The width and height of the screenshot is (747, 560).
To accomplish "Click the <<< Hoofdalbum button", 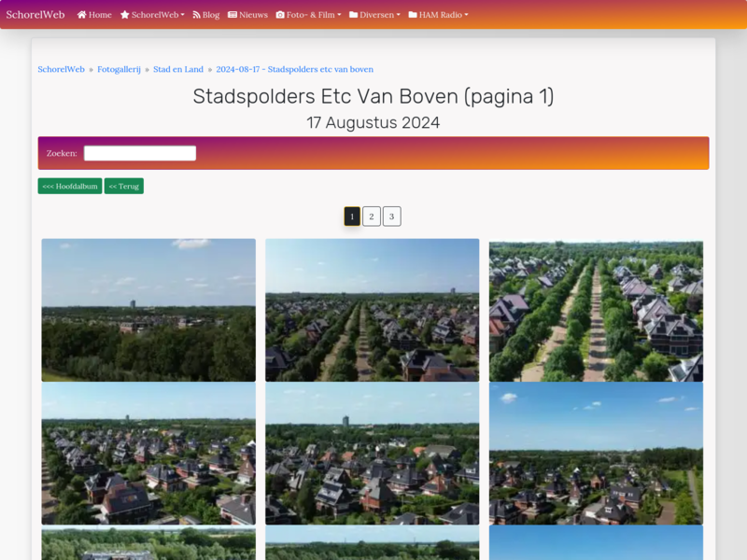I will tap(70, 186).
